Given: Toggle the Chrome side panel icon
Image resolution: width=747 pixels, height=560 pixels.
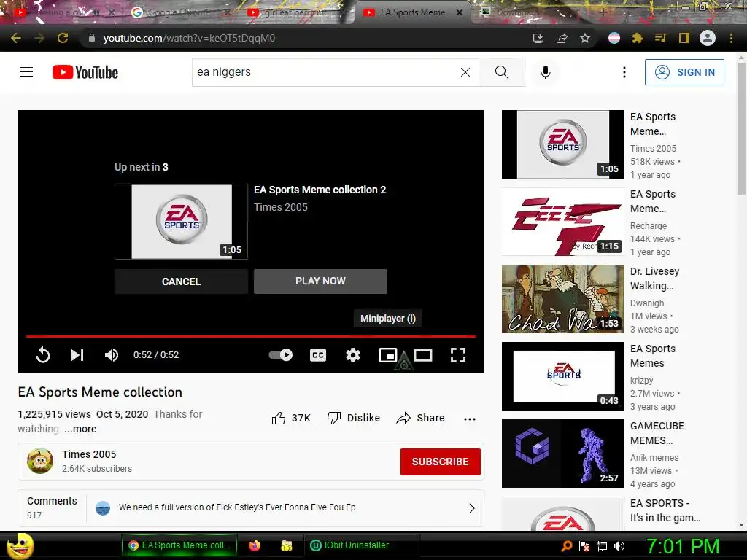Looking at the screenshot, I should pos(684,38).
